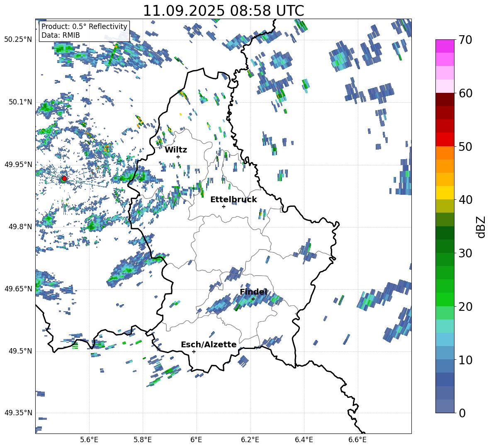Click the 6.2°E longitude label
Image resolution: width=491 pixels, height=448 pixels.
pos(250,440)
